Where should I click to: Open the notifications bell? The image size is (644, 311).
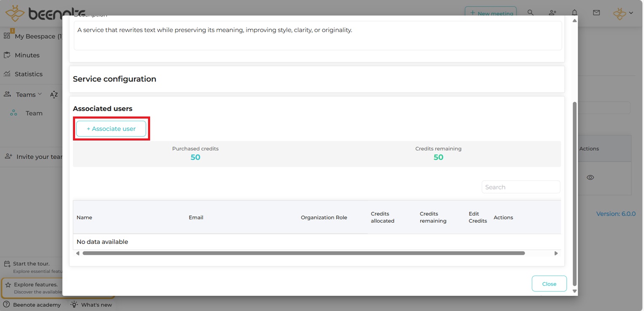pos(574,13)
